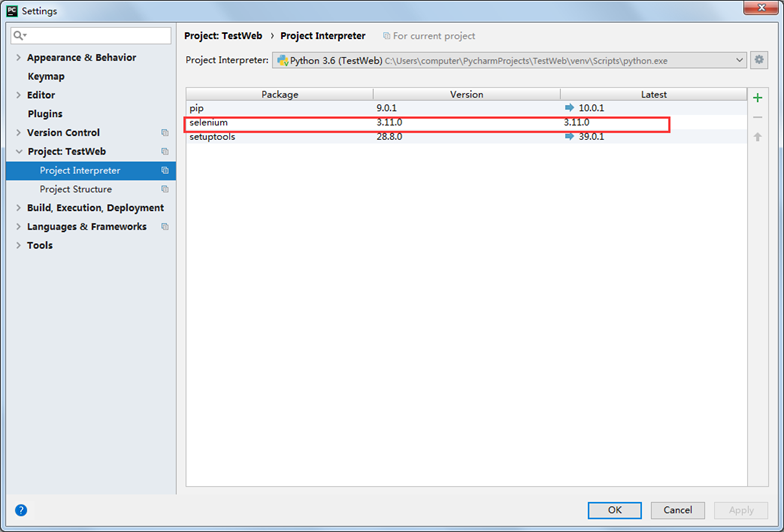Screen dimensions: 784x532
Task: Click Project: TestWeb breadcrumb
Action: 223,36
